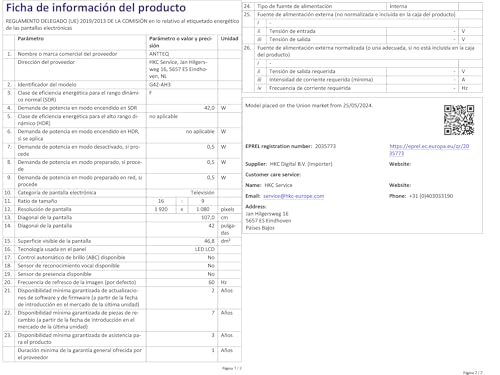Image resolution: width=500 pixels, height=375 pixels.
Task: Select the 'Jan Hilgersweg 16' address line
Action: pos(267,214)
